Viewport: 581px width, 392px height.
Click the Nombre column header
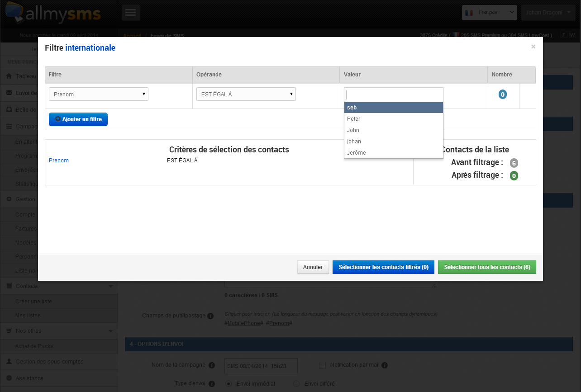[512, 75]
